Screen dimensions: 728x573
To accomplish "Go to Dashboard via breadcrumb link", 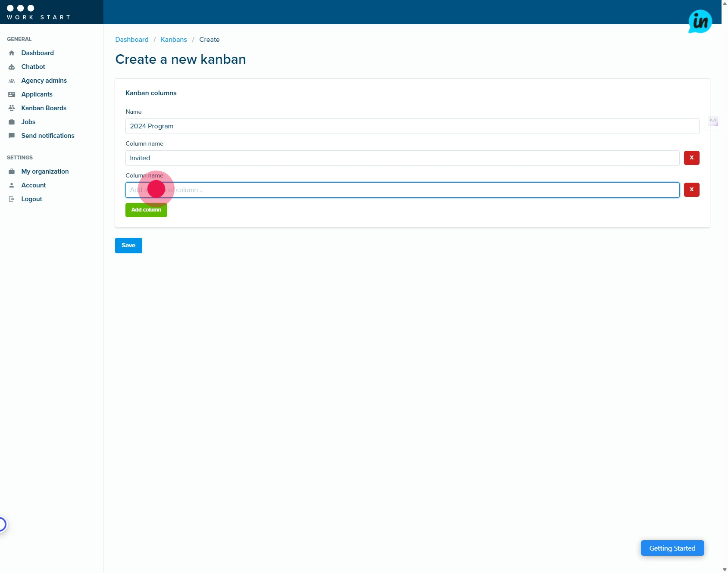I will [132, 40].
